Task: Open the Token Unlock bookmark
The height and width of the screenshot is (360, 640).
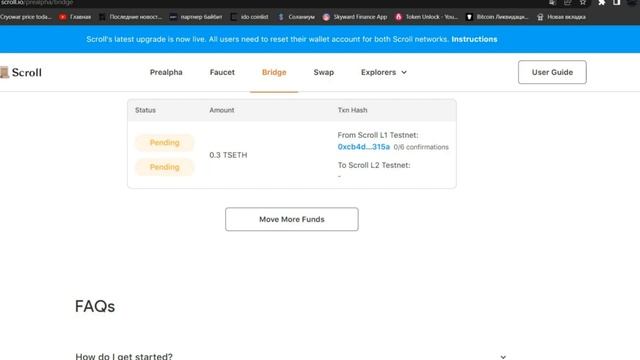Action: click(x=427, y=17)
